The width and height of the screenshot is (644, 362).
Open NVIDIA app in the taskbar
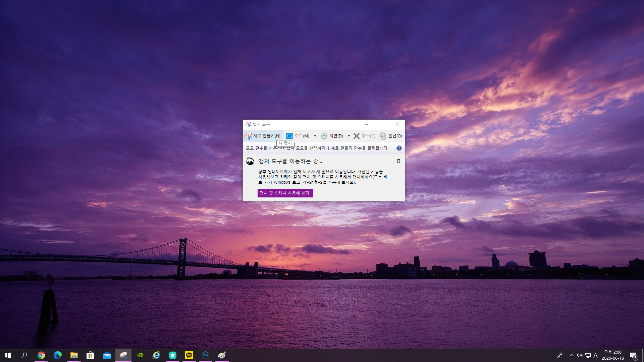pos(140,355)
